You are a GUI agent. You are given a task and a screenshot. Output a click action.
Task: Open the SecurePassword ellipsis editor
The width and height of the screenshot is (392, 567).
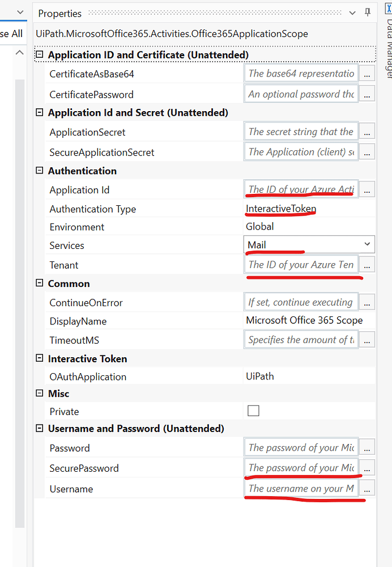coord(367,467)
